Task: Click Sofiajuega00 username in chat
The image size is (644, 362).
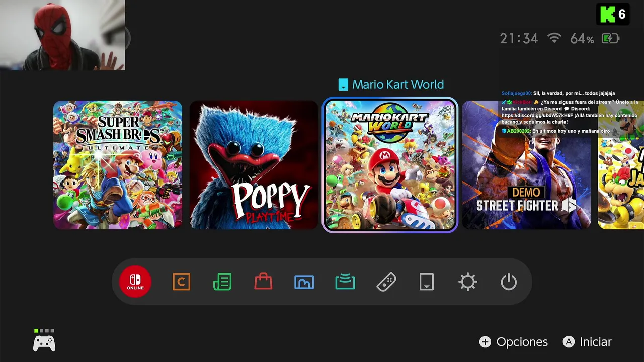Action: (517, 94)
